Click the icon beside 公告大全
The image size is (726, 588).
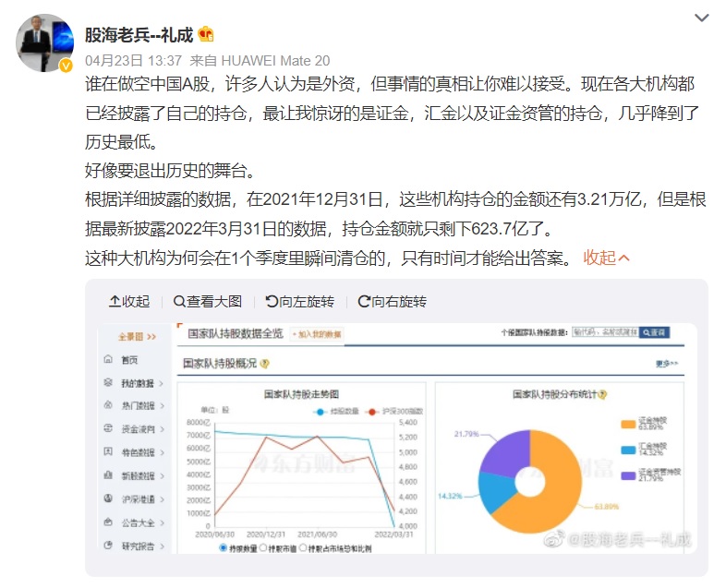[x=108, y=522]
